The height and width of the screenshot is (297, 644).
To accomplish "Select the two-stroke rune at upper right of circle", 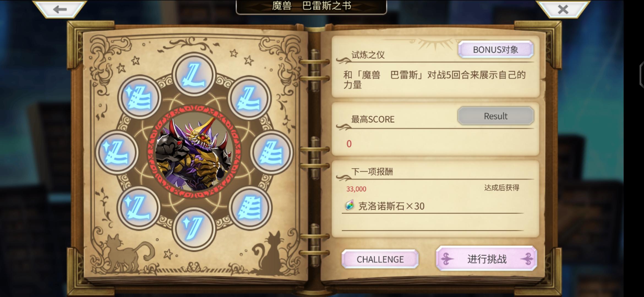I will tap(250, 98).
